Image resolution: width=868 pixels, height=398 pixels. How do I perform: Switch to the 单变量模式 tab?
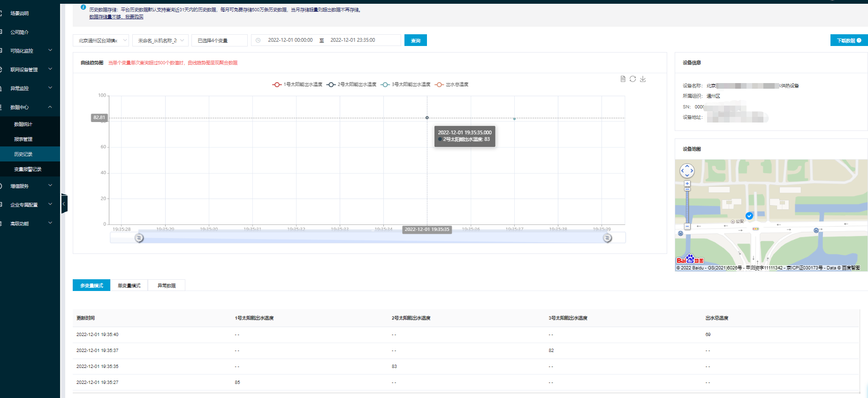pyautogui.click(x=129, y=285)
